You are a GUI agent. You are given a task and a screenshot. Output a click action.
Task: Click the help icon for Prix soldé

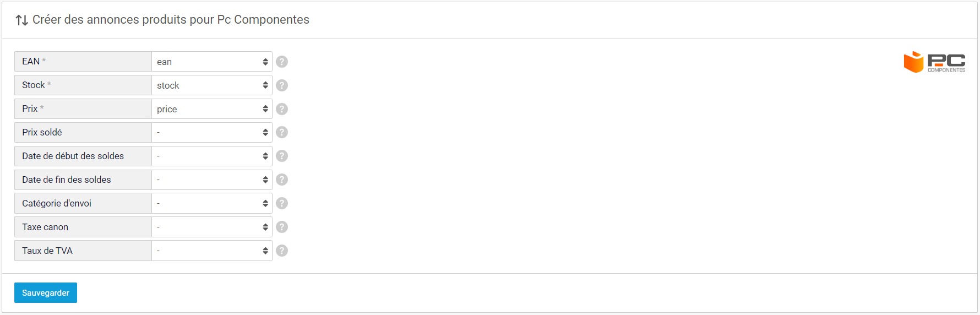coord(282,132)
